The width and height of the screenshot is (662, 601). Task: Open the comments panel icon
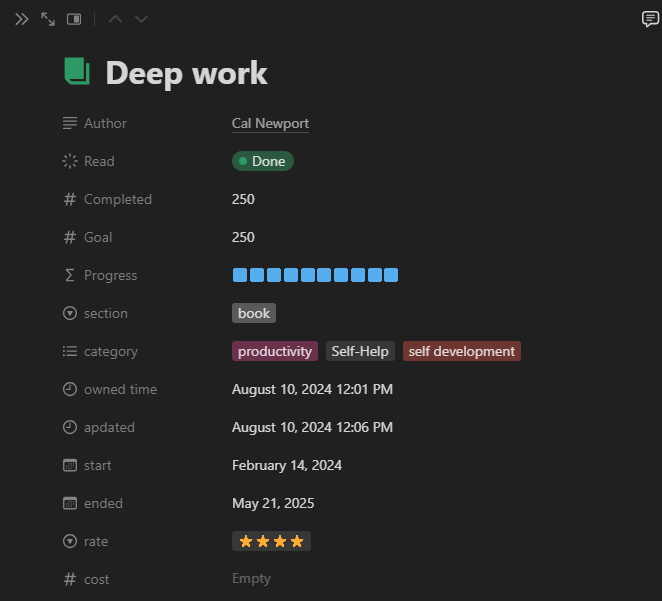[650, 19]
